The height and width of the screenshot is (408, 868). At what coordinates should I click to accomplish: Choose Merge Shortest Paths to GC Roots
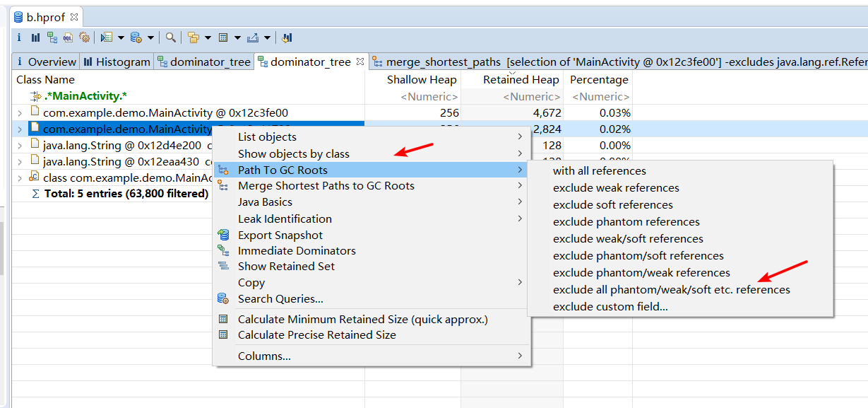(326, 186)
